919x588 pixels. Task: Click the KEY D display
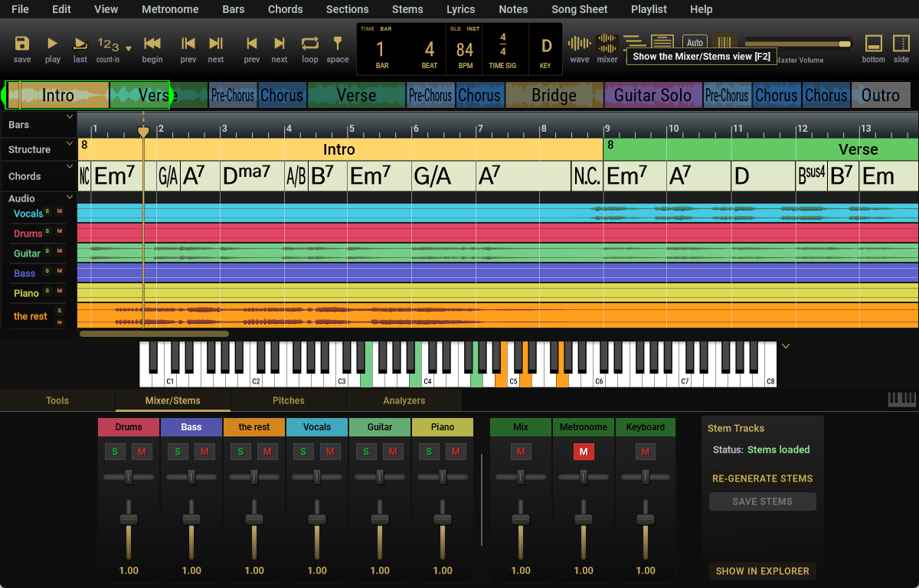(546, 50)
